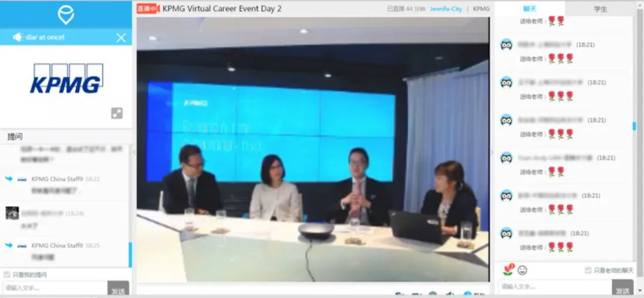Open the KPMG link in video header
644x298 pixels.
481,9
